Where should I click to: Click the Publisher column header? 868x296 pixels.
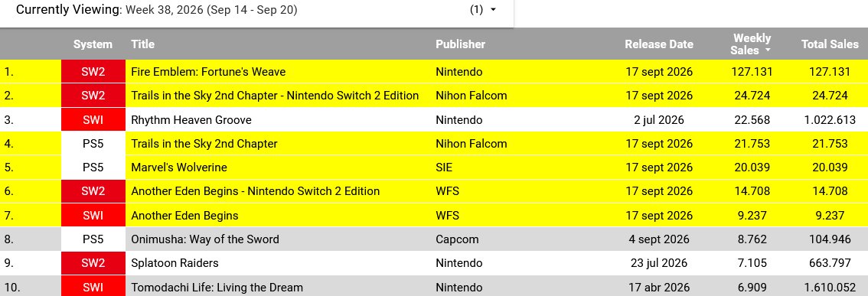pyautogui.click(x=460, y=44)
